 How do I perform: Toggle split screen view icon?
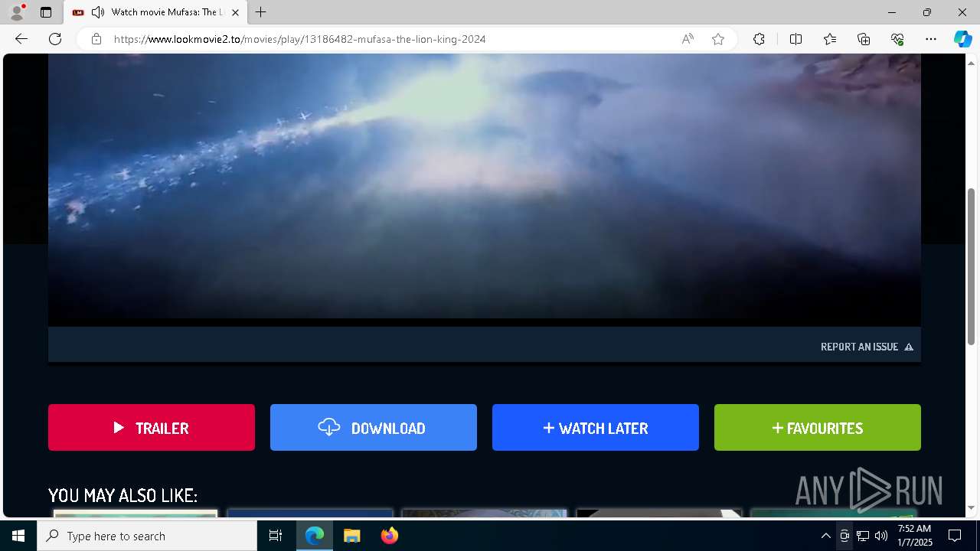(x=795, y=39)
